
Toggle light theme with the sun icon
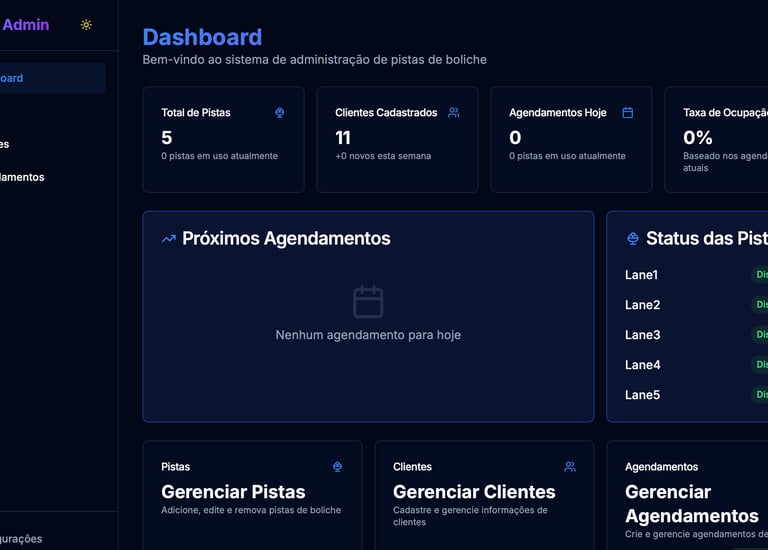point(86,24)
